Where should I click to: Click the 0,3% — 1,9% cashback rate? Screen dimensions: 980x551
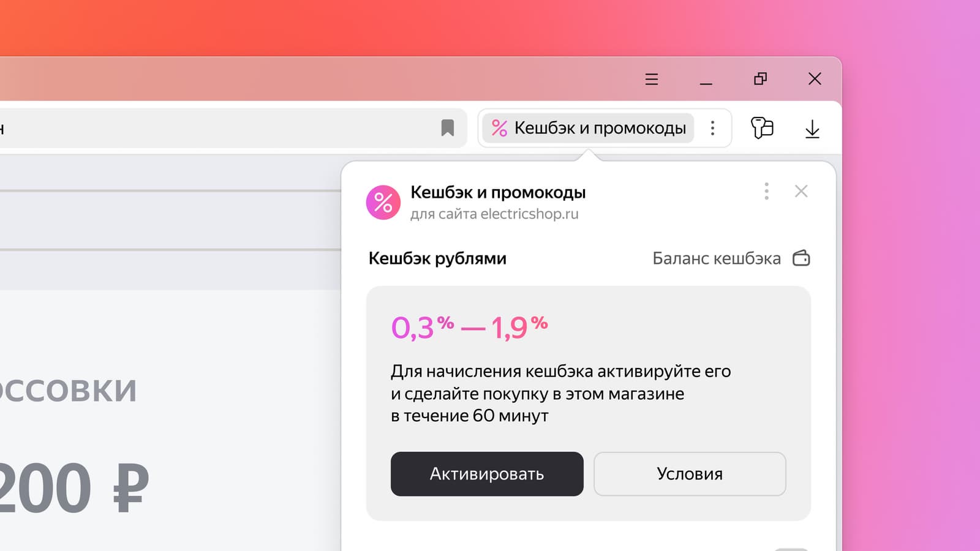tap(469, 328)
